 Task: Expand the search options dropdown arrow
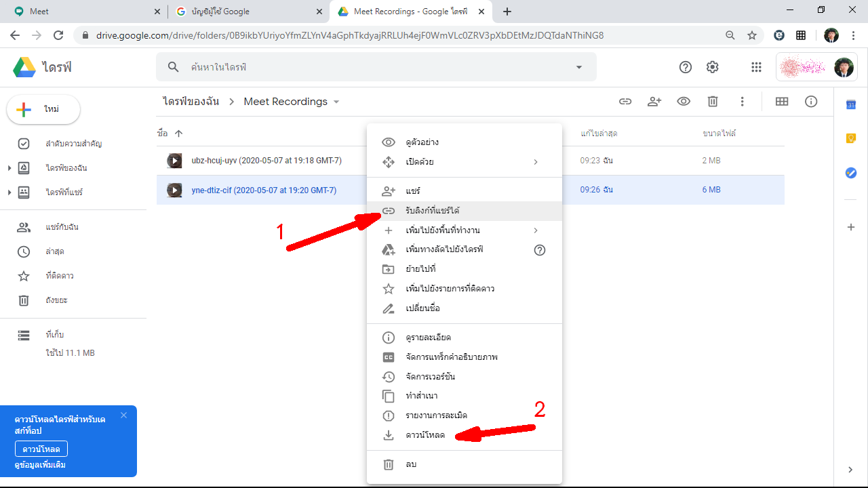578,67
